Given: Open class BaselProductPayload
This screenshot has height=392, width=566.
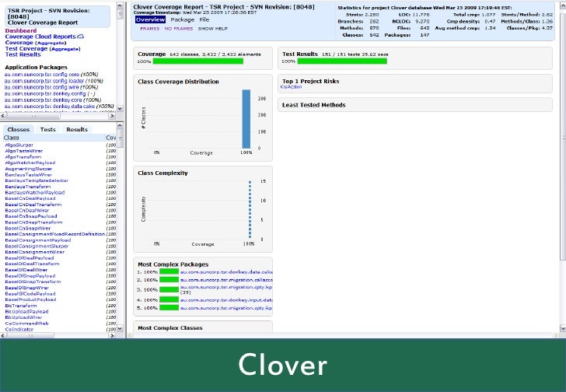Looking at the screenshot, I should click(30, 299).
